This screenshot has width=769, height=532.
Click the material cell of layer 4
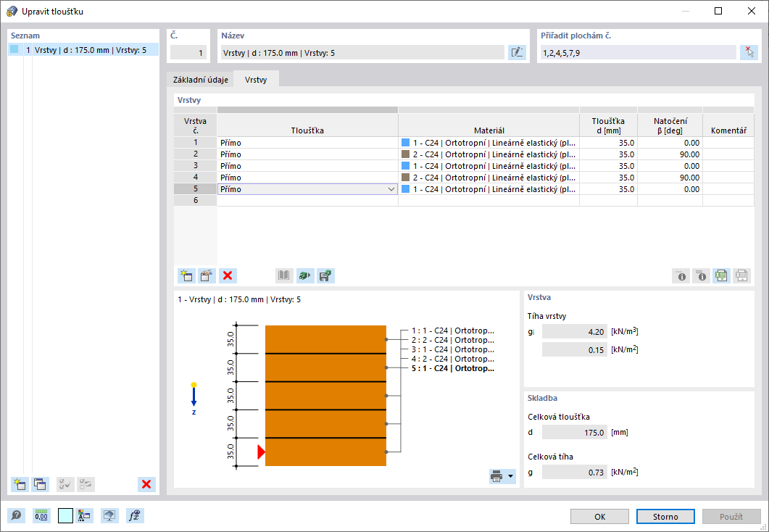click(489, 178)
